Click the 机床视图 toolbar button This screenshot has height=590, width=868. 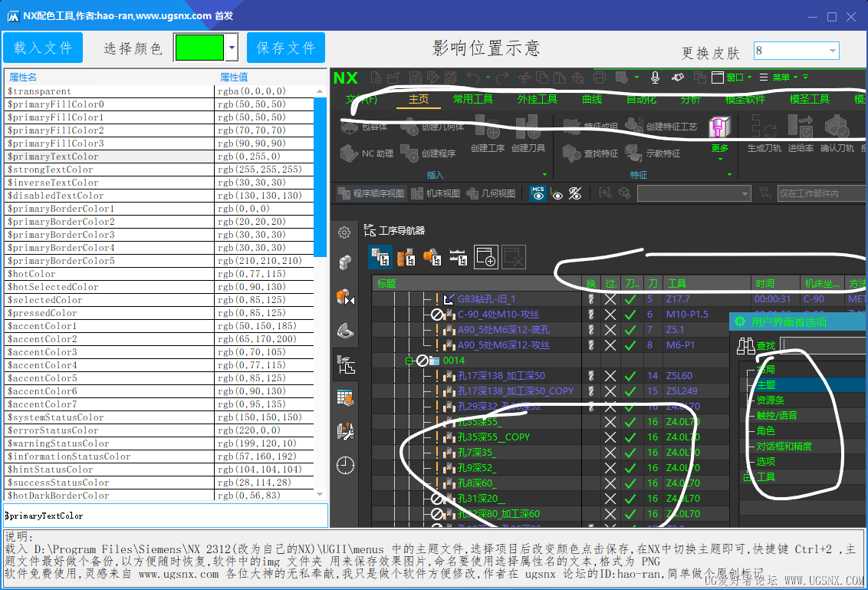click(x=436, y=193)
